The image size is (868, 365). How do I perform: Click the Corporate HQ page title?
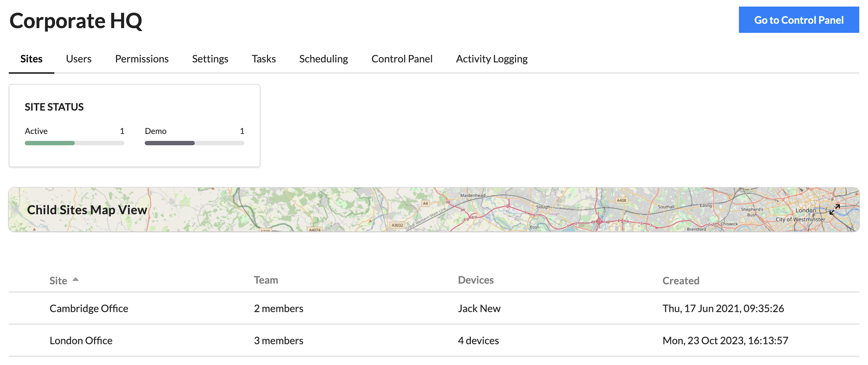click(x=76, y=21)
